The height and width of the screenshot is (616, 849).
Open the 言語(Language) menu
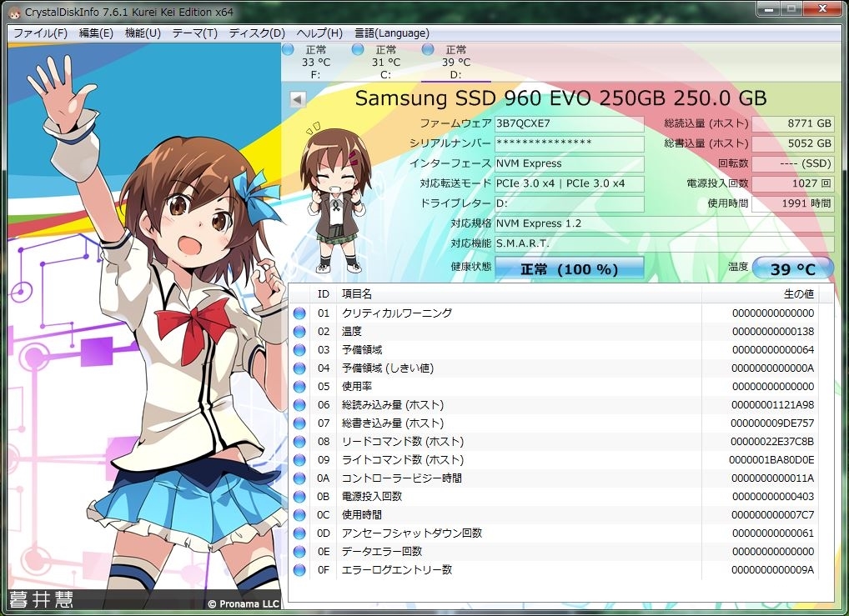point(391,33)
